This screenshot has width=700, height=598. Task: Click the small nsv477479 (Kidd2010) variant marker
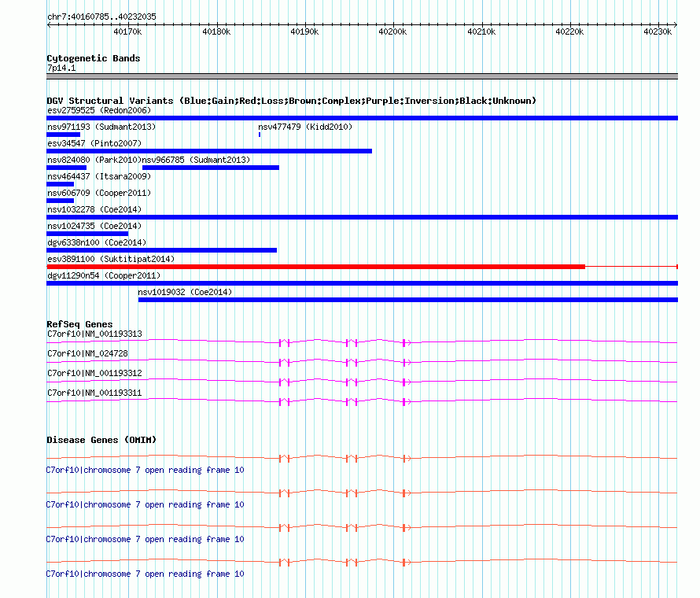click(x=260, y=135)
